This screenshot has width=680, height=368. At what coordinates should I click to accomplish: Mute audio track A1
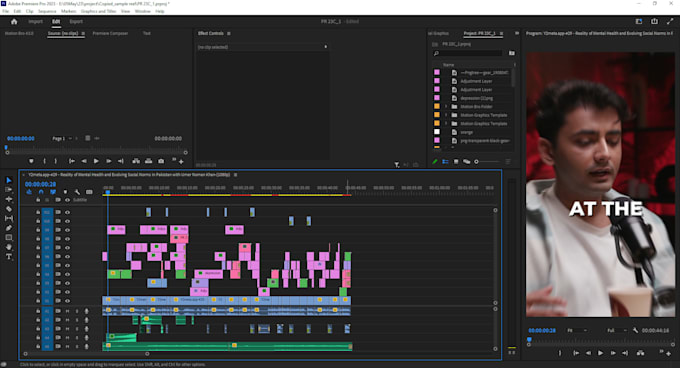pyautogui.click(x=67, y=311)
